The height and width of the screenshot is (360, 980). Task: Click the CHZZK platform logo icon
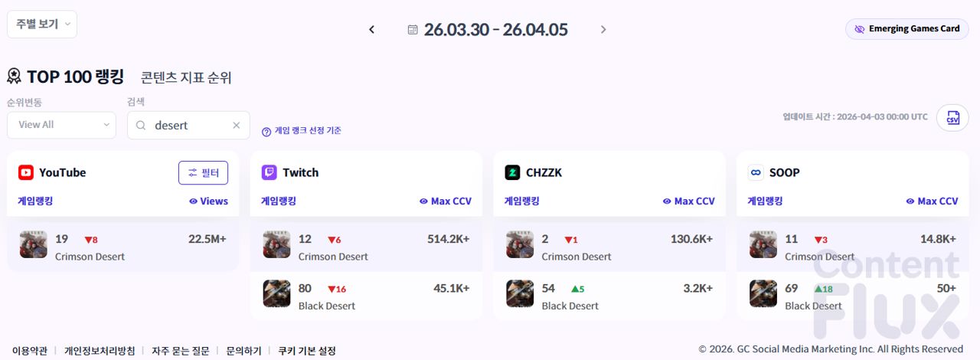point(512,172)
